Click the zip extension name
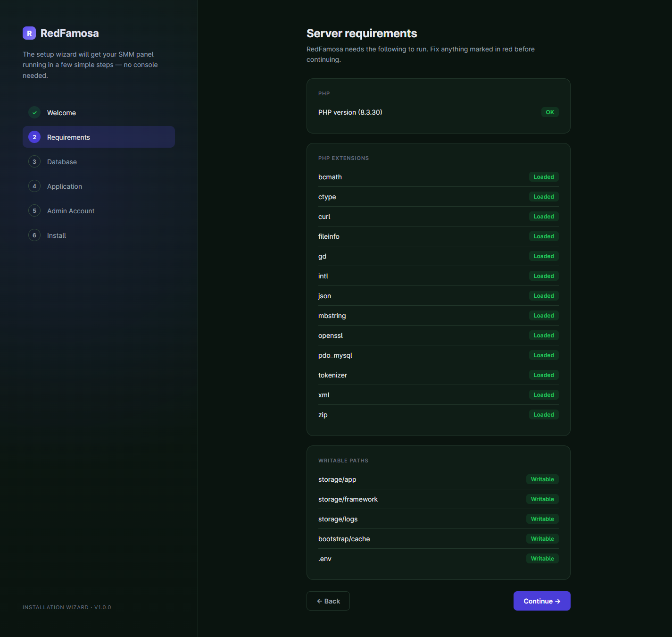 tap(323, 415)
